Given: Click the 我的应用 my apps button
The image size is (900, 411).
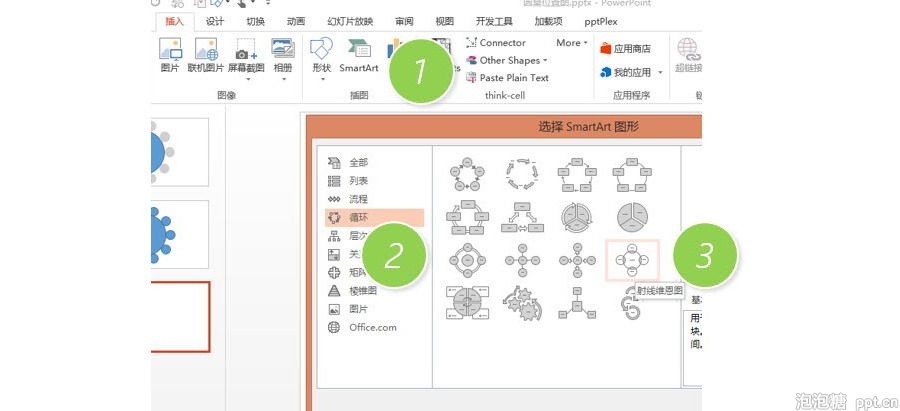Looking at the screenshot, I should [x=626, y=72].
